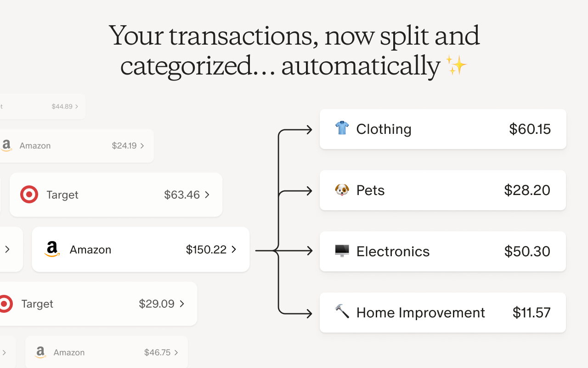
Task: Click the sparkles icon in the headline
Action: pyautogui.click(x=457, y=66)
